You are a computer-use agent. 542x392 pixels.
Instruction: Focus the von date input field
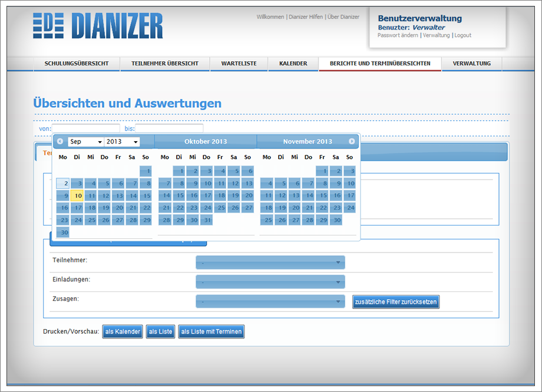coord(86,128)
